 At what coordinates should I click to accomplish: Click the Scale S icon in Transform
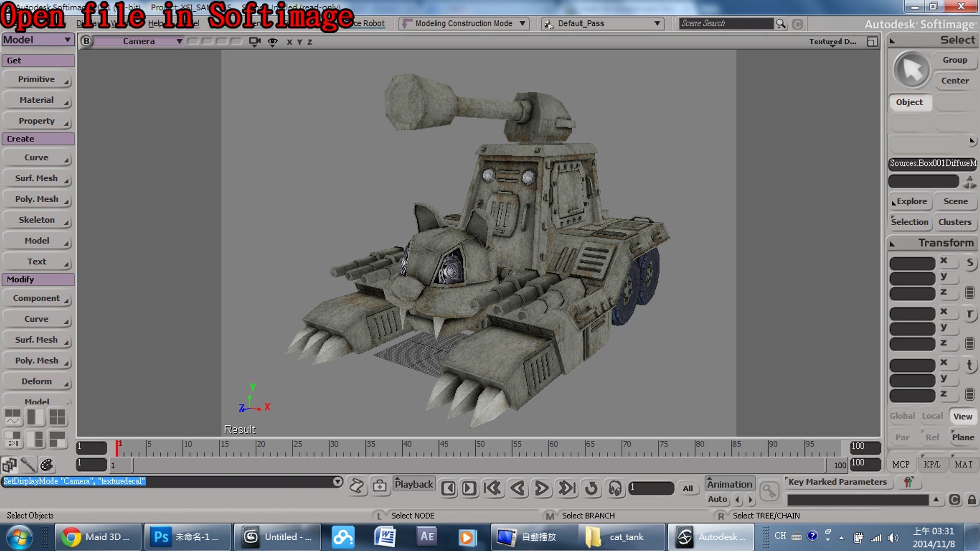point(970,262)
